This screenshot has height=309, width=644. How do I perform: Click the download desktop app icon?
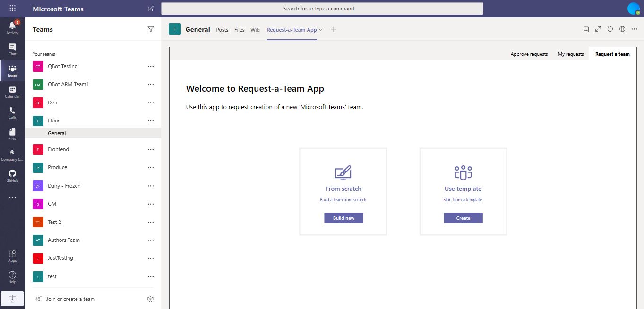coord(12,299)
